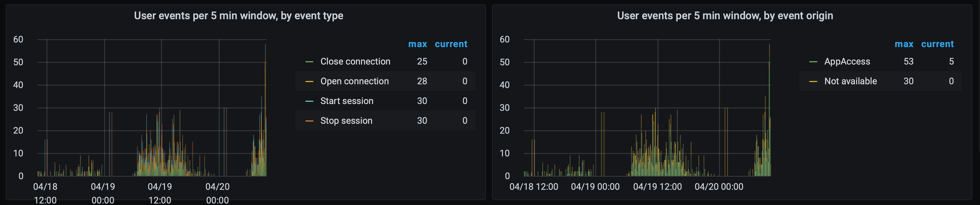Click Start session blue color swatch

click(x=309, y=101)
